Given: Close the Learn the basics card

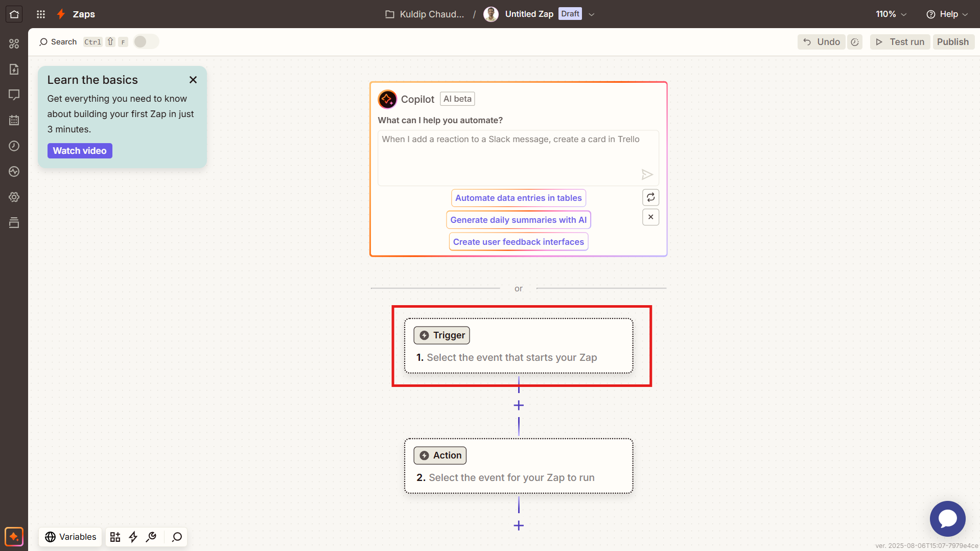Looking at the screenshot, I should point(193,80).
